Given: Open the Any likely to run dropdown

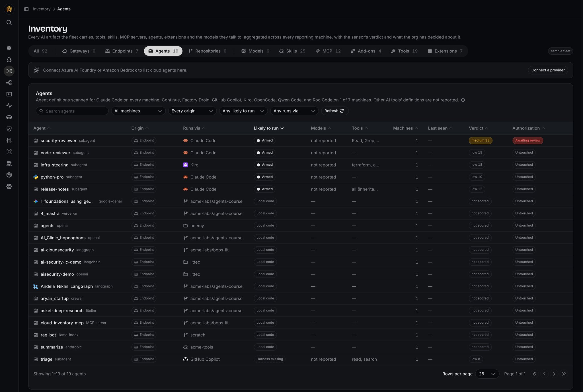Looking at the screenshot, I should pyautogui.click(x=243, y=111).
